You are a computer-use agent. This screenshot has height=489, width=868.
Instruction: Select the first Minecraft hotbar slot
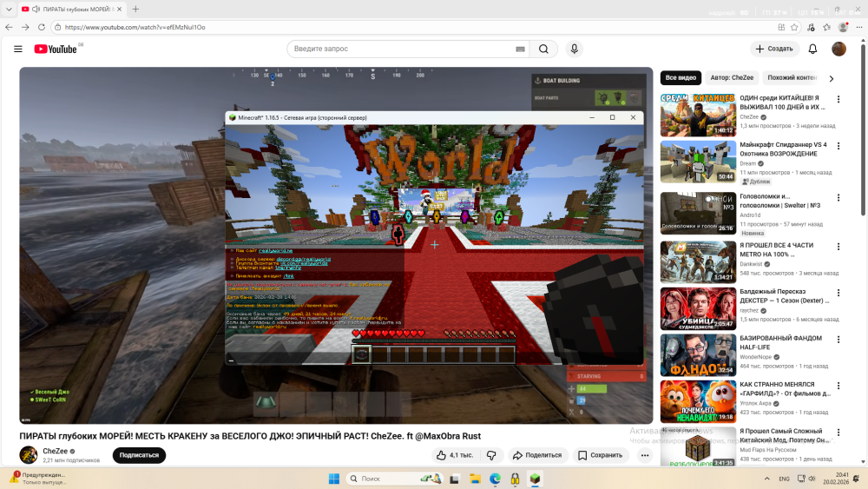pos(361,354)
